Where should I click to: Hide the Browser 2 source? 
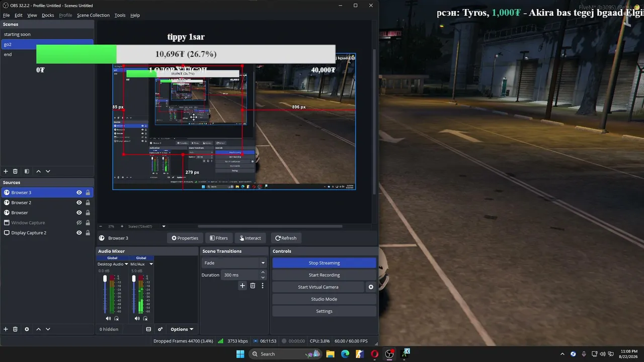[79, 203]
